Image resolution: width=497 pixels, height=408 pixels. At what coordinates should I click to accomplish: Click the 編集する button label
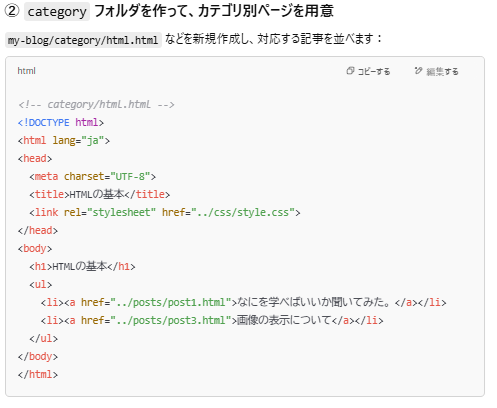coord(442,71)
